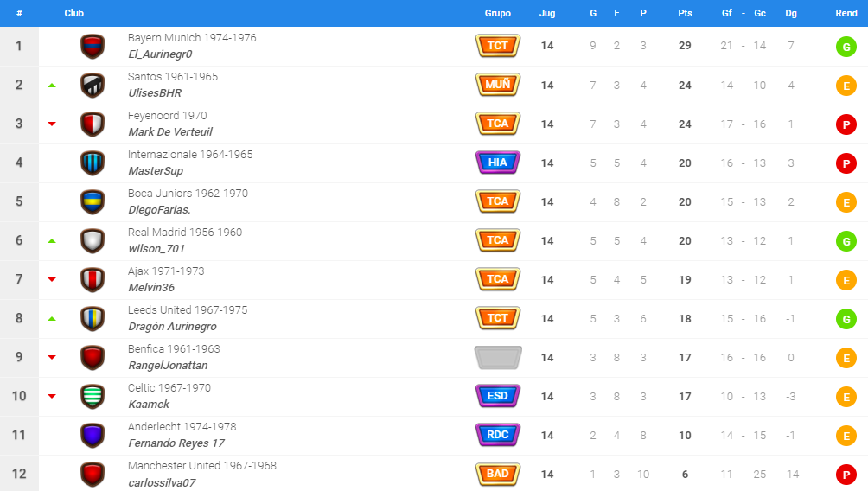Click the Celtic green hooped shield icon
The width and height of the screenshot is (868, 491).
click(x=93, y=396)
